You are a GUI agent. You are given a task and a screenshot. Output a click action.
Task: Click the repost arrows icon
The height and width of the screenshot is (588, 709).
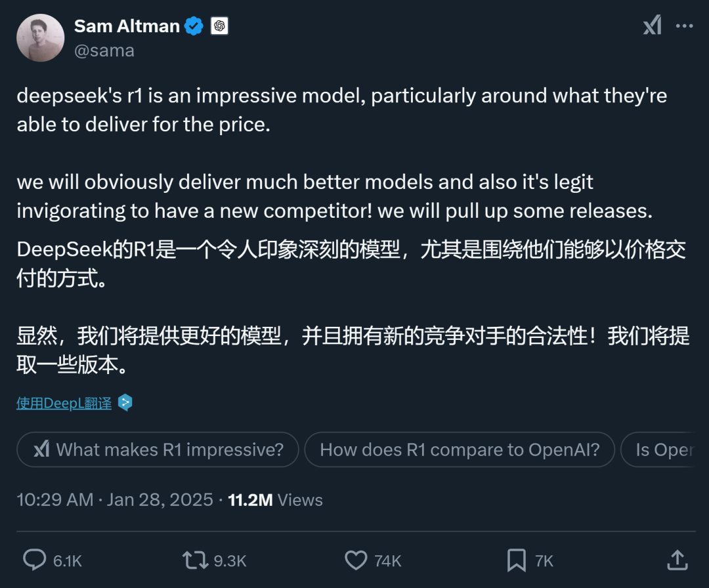(x=195, y=560)
